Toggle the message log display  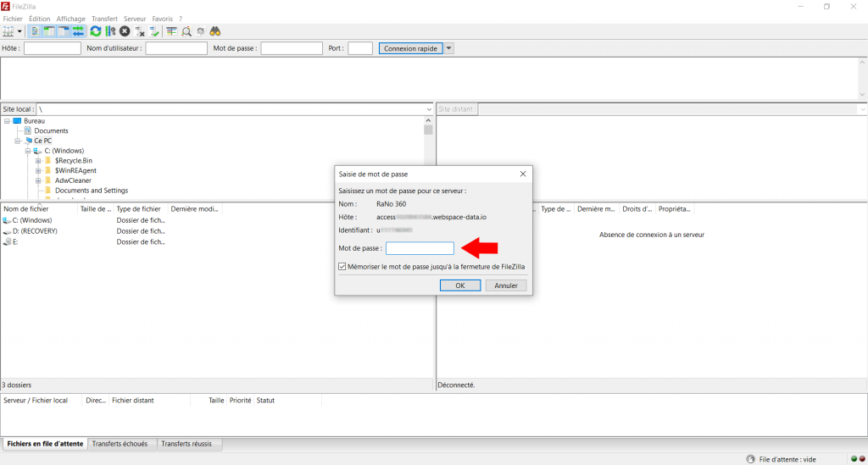click(35, 31)
